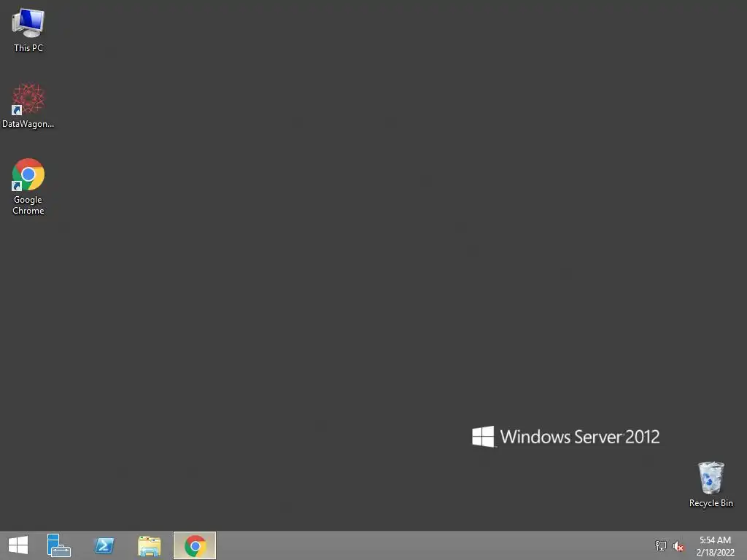The image size is (747, 560).
Task: Select the DataWagon desktop shortcut
Action: pyautogui.click(x=28, y=106)
